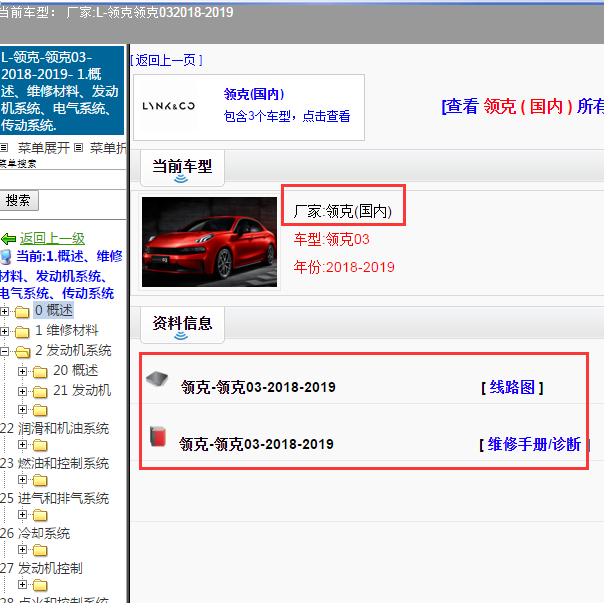
Task: Click folder icon of 0 概述
Action: point(22,312)
